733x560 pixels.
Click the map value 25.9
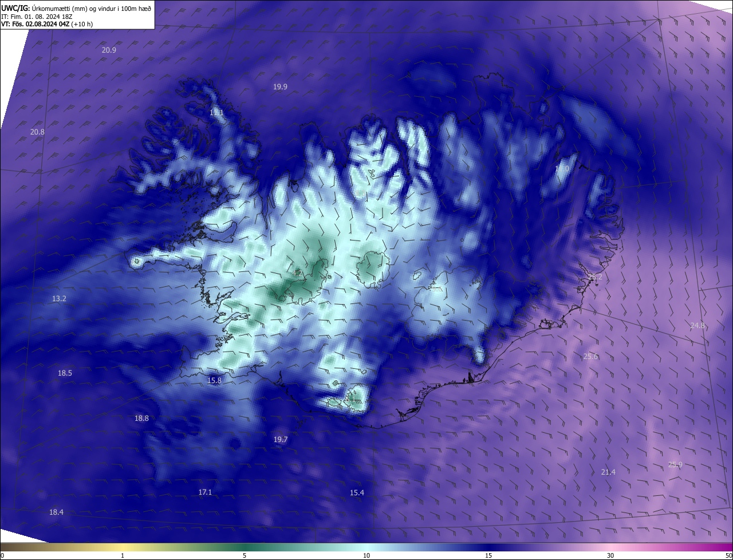pos(675,464)
